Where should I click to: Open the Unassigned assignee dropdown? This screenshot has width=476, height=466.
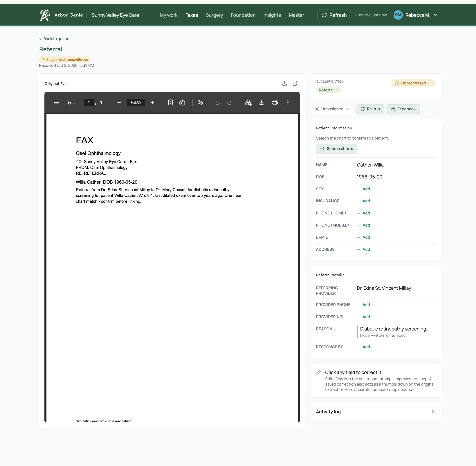coord(332,109)
